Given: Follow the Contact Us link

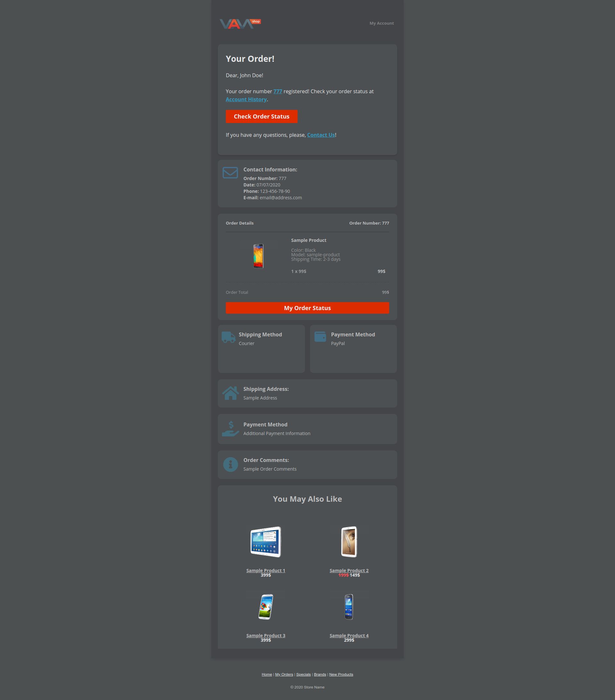Looking at the screenshot, I should tap(321, 135).
